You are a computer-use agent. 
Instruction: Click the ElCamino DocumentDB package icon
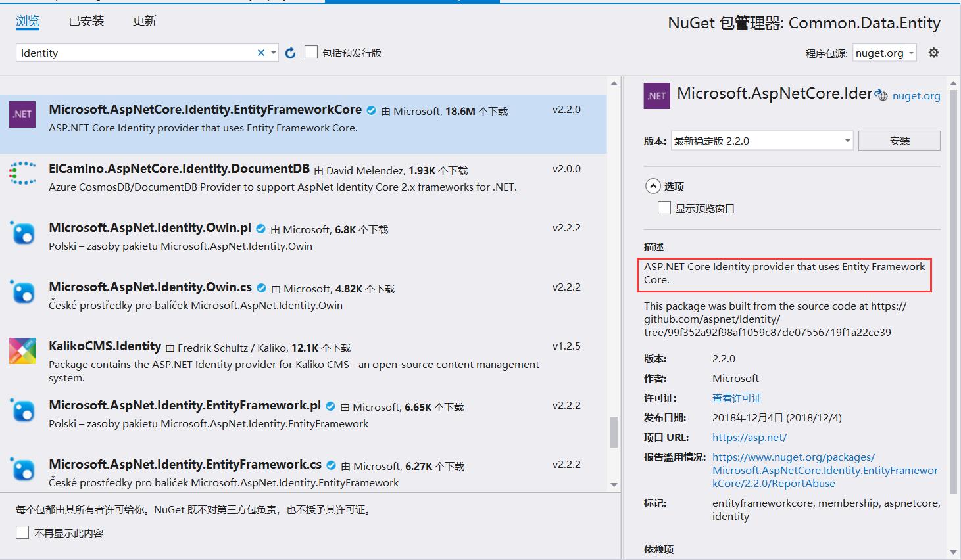tap(22, 174)
